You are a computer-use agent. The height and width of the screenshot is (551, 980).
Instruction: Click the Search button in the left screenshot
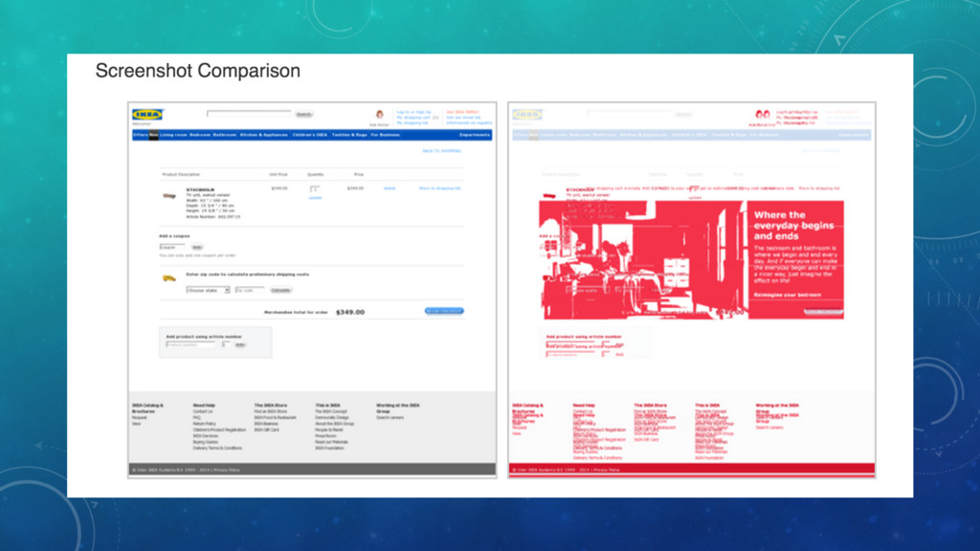(303, 115)
